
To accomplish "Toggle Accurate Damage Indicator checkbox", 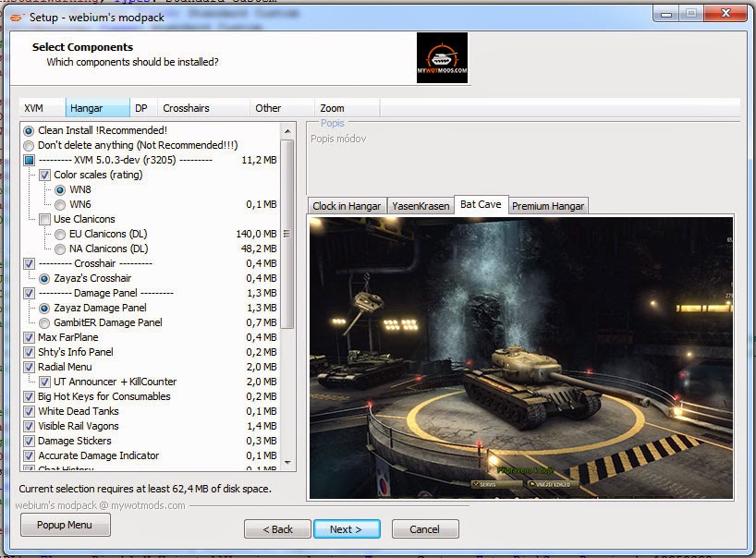I will [29, 455].
